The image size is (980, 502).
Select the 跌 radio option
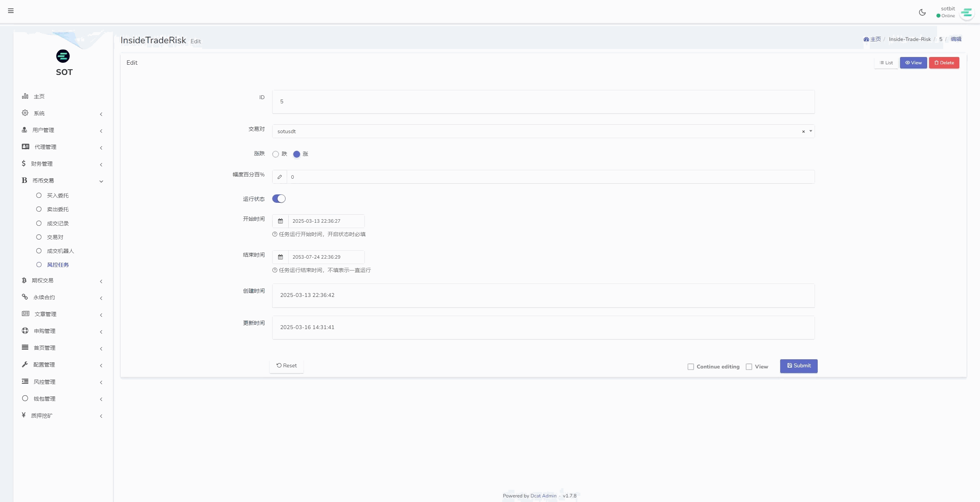coord(276,154)
